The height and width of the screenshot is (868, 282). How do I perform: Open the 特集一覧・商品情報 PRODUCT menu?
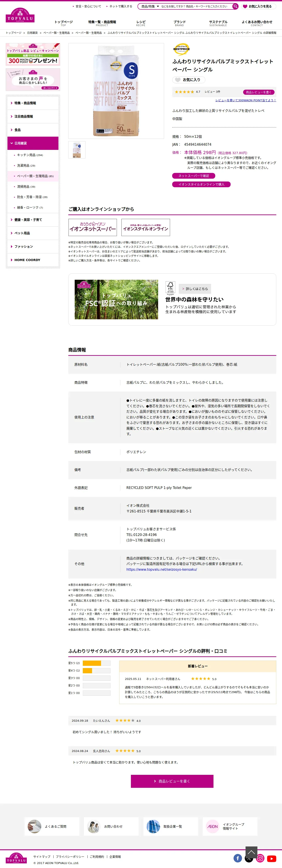[102, 23]
